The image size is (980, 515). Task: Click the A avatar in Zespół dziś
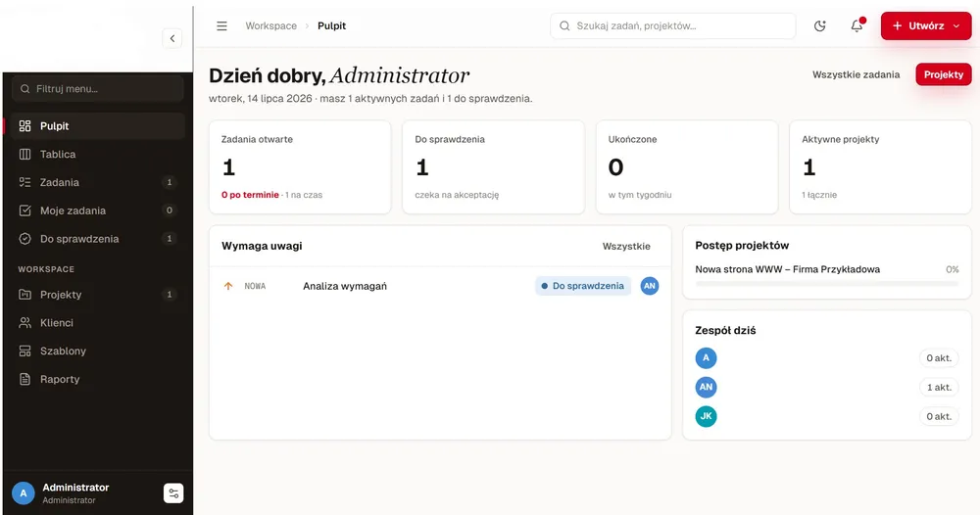pyautogui.click(x=706, y=357)
